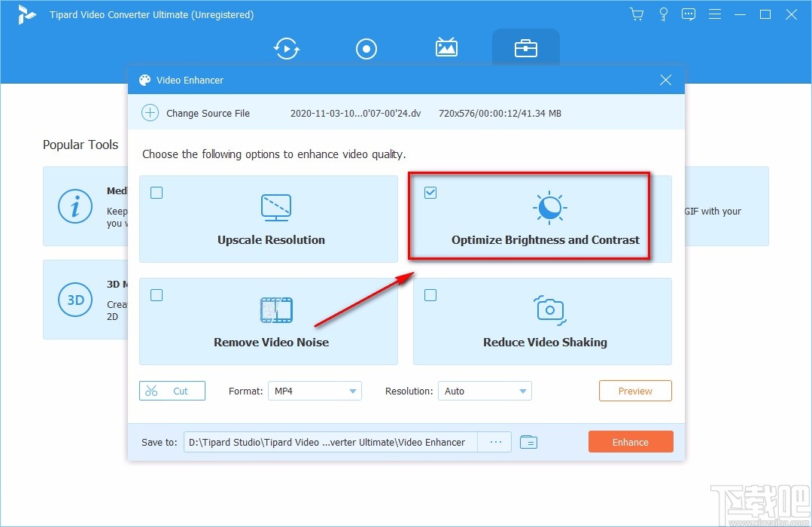Click the Tipard app logo
The image size is (812, 527).
click(26, 14)
